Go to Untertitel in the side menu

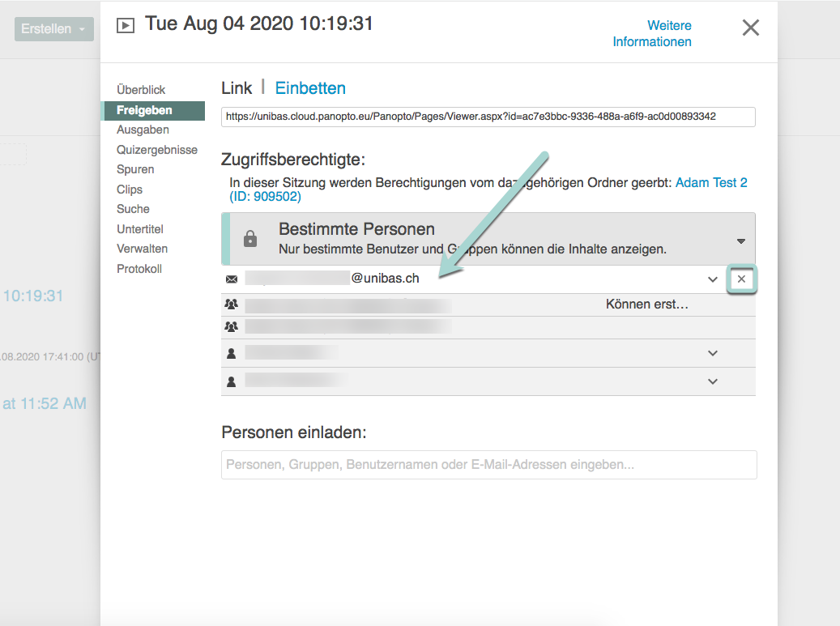[x=139, y=229]
